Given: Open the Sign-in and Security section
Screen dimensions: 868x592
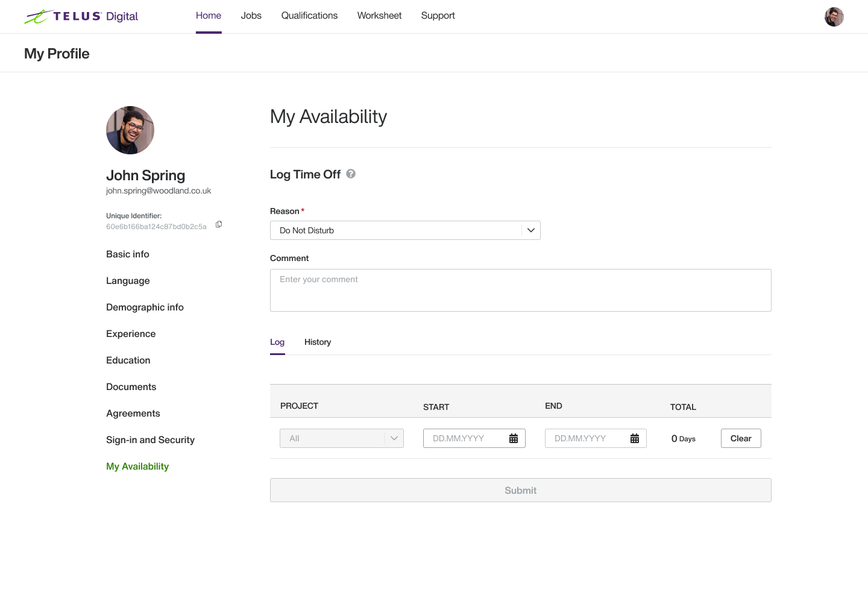Looking at the screenshot, I should click(150, 439).
